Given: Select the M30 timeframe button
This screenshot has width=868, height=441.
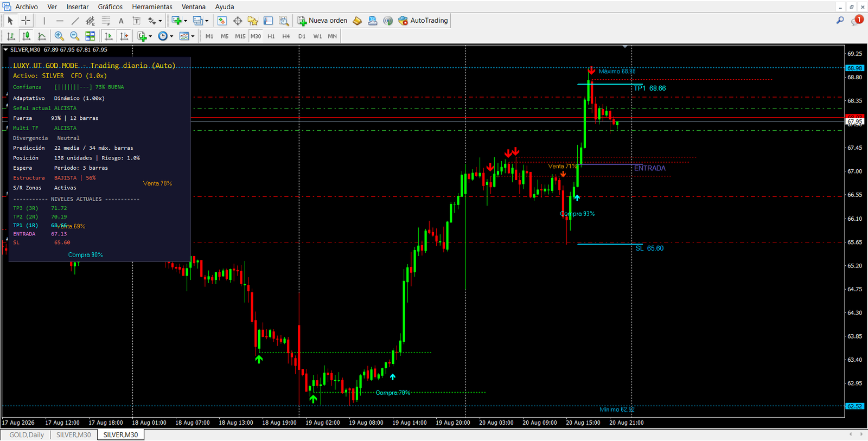Looking at the screenshot, I should [x=256, y=36].
